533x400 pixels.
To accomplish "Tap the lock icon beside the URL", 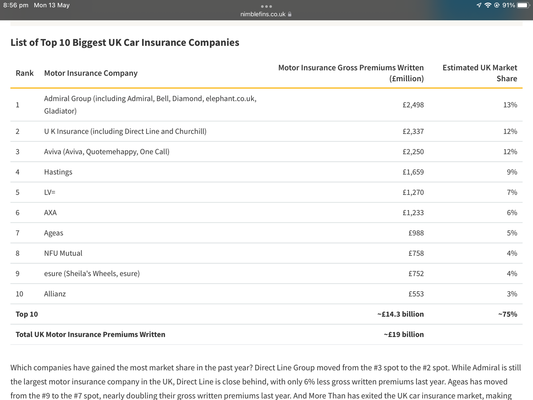I will (290, 14).
